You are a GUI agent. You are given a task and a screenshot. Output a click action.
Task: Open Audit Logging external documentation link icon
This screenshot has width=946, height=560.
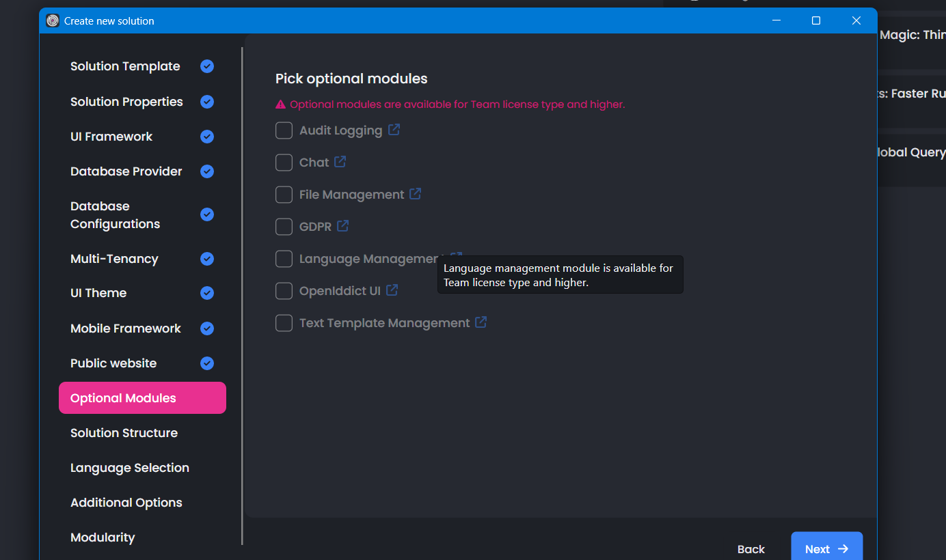click(x=394, y=130)
